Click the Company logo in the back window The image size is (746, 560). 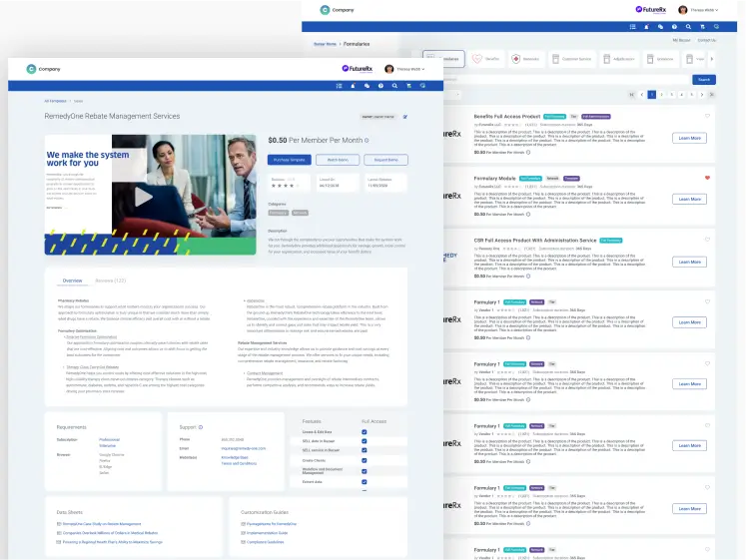337,10
